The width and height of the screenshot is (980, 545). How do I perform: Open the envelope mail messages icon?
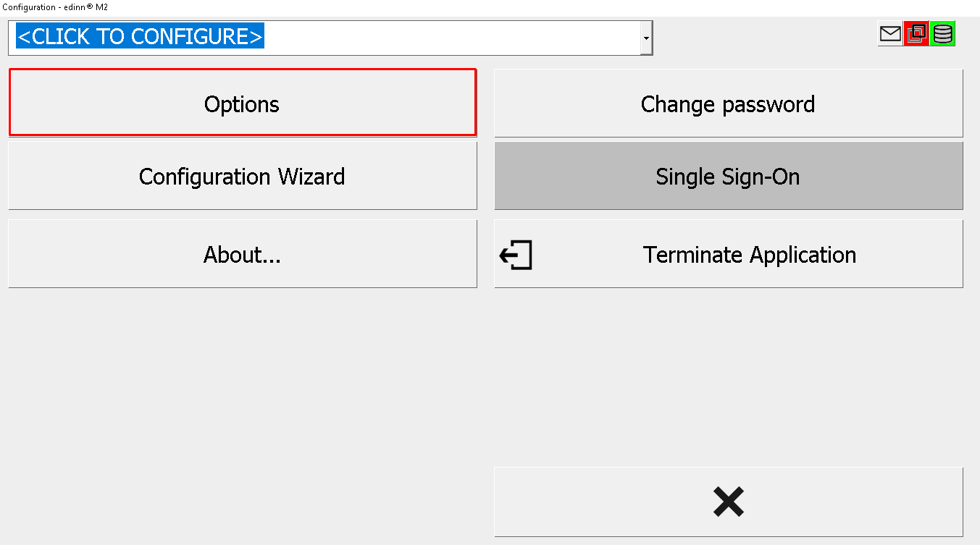point(890,33)
